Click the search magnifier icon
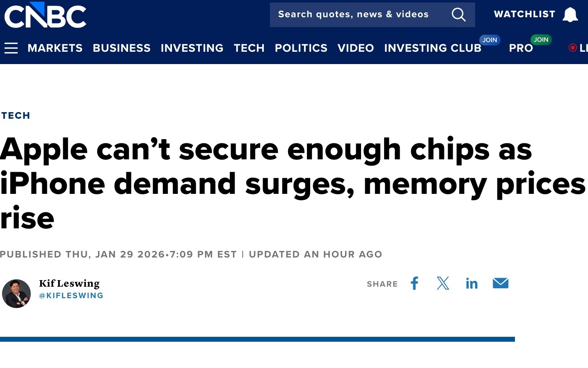588x368 pixels. (458, 15)
